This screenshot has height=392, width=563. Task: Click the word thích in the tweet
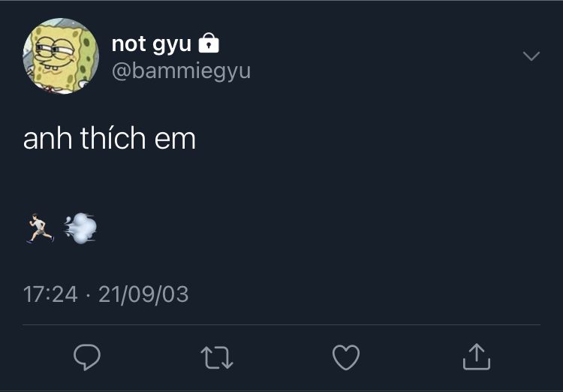point(113,137)
